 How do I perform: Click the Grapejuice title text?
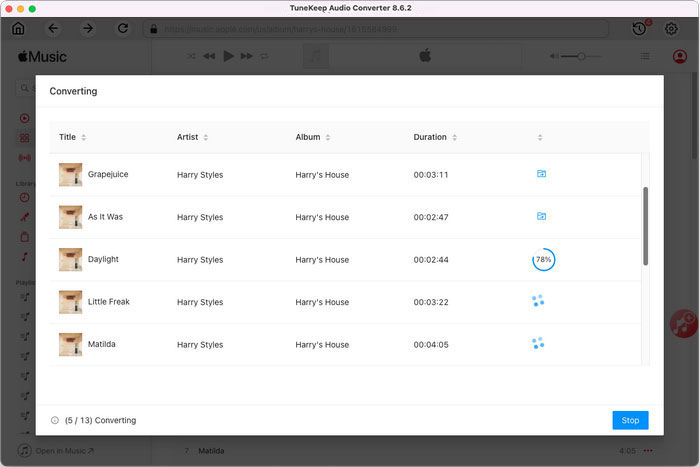click(108, 174)
